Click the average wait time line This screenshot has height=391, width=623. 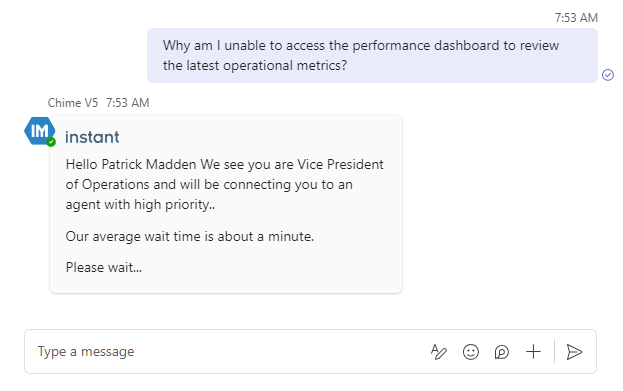click(x=190, y=236)
